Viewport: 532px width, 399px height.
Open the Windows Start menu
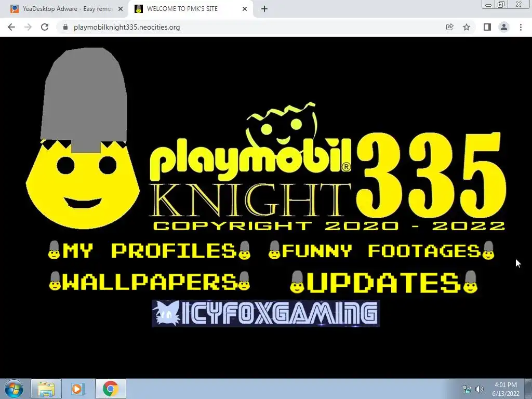[14, 389]
